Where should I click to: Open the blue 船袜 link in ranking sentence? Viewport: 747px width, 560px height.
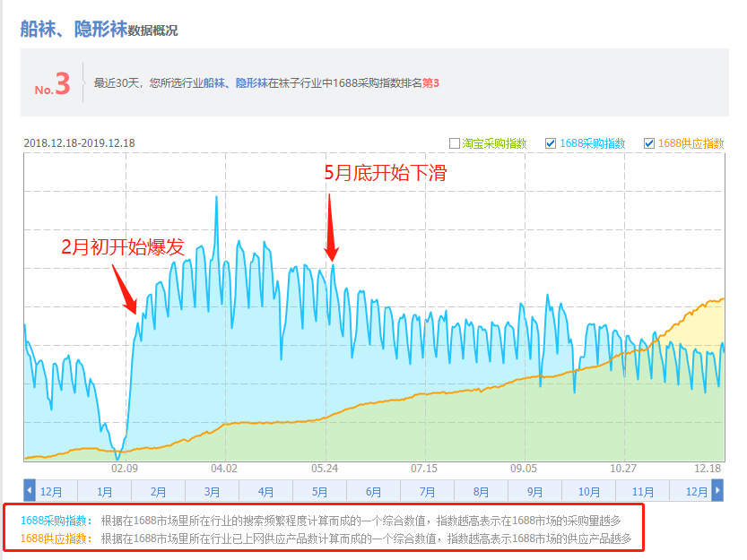[x=213, y=83]
